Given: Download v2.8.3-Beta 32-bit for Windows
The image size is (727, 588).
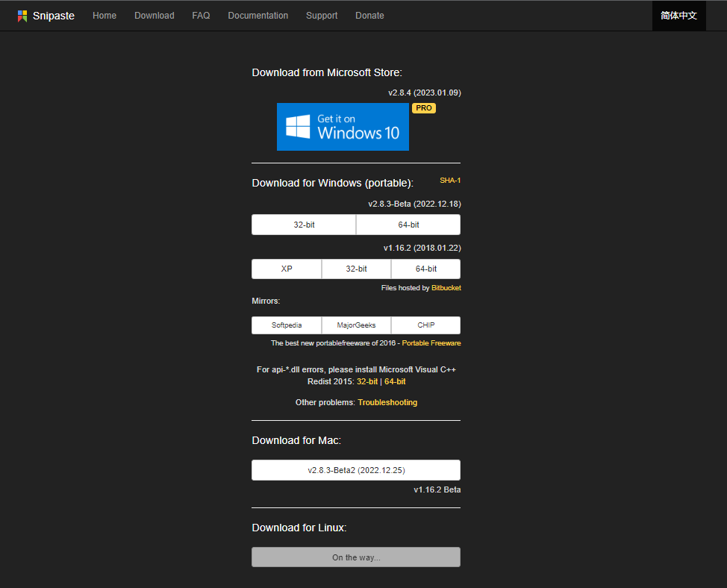Looking at the screenshot, I should [304, 225].
